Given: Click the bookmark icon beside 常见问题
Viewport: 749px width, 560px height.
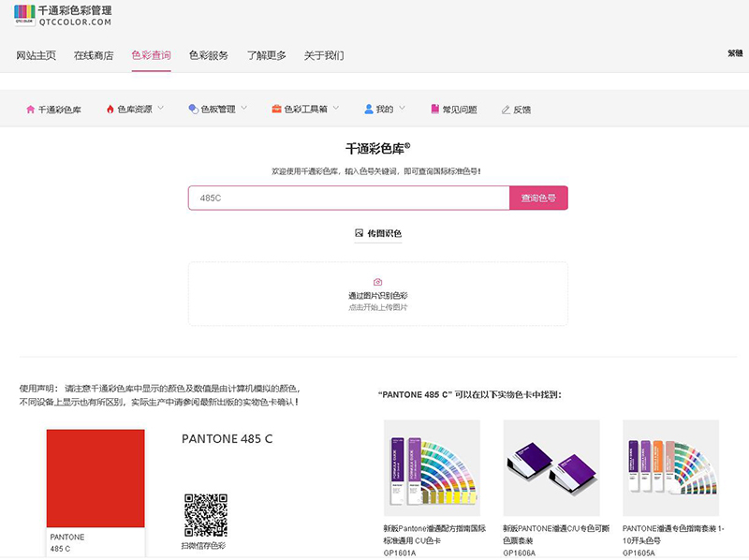Looking at the screenshot, I should tap(434, 110).
